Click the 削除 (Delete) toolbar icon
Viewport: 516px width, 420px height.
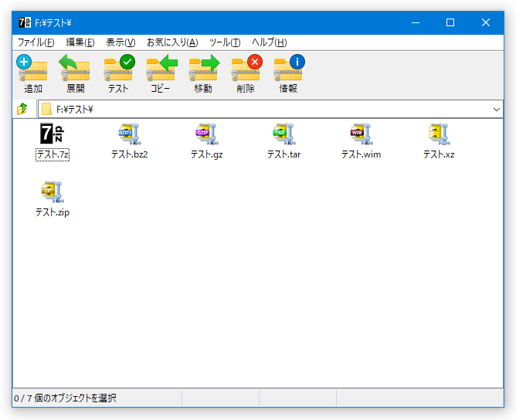tap(246, 73)
